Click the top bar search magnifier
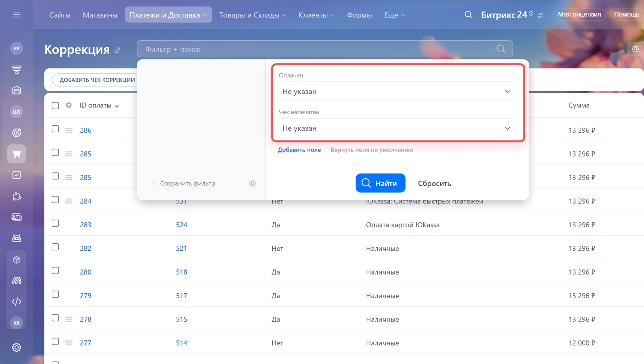This screenshot has height=364, width=644. tap(468, 15)
